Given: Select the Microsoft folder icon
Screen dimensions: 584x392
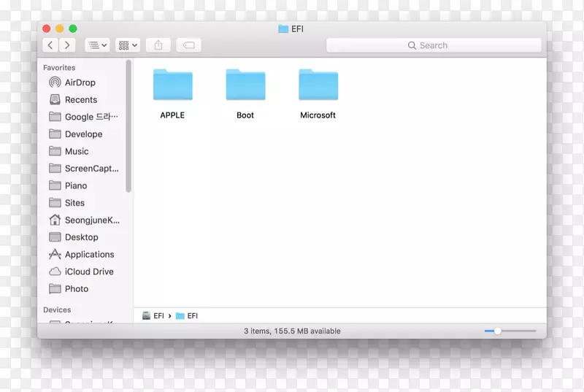Looking at the screenshot, I should pyautogui.click(x=318, y=85).
